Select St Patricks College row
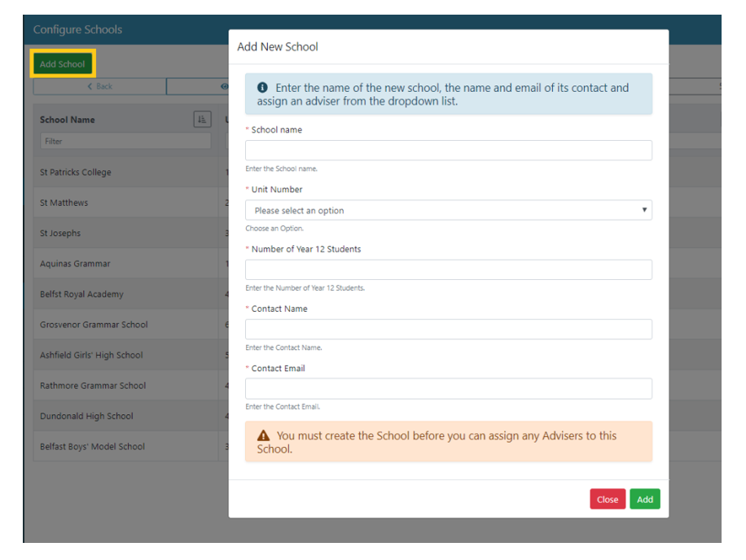The image size is (746, 560). coord(131,172)
